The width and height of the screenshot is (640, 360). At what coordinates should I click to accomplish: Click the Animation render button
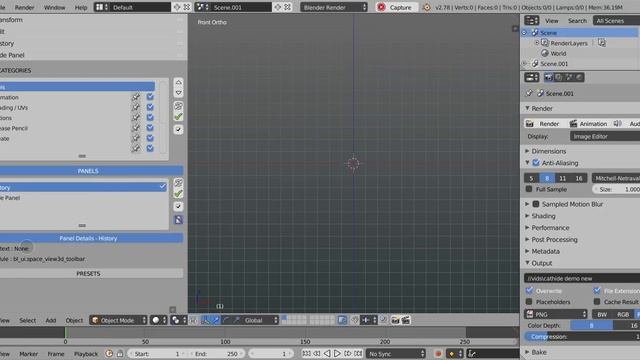click(589, 123)
